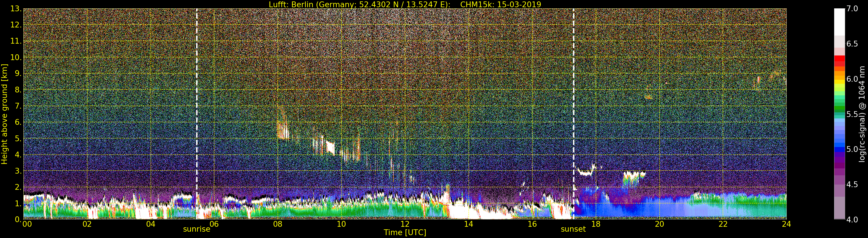Click the plot title with Berlin CHM15k text

405,4
